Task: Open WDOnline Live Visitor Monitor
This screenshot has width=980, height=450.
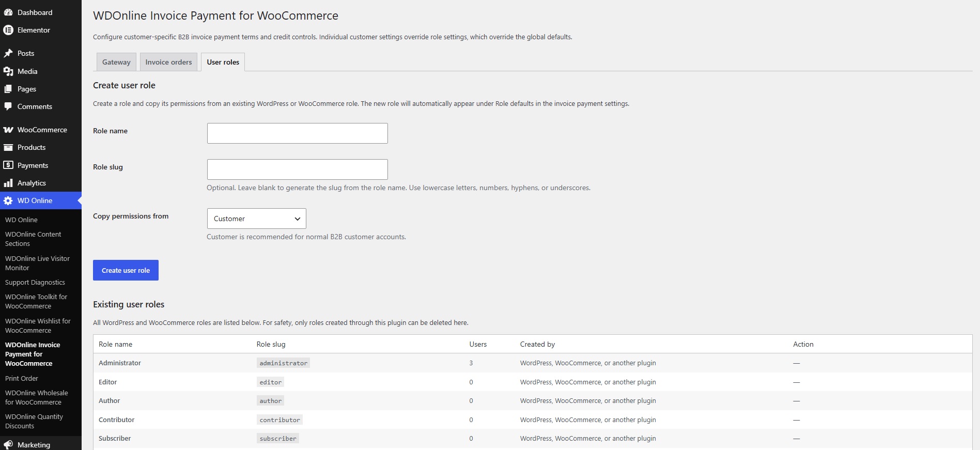Action: (37, 263)
